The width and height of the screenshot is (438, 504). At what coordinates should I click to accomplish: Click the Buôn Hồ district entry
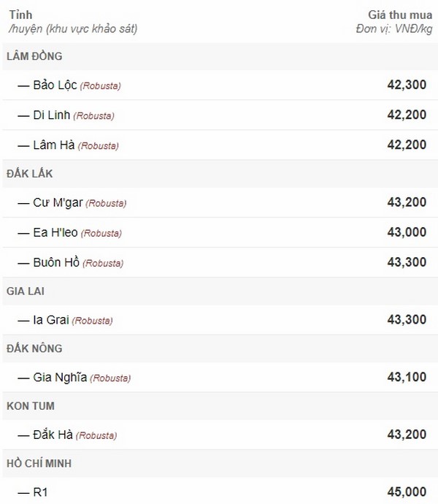(x=220, y=262)
